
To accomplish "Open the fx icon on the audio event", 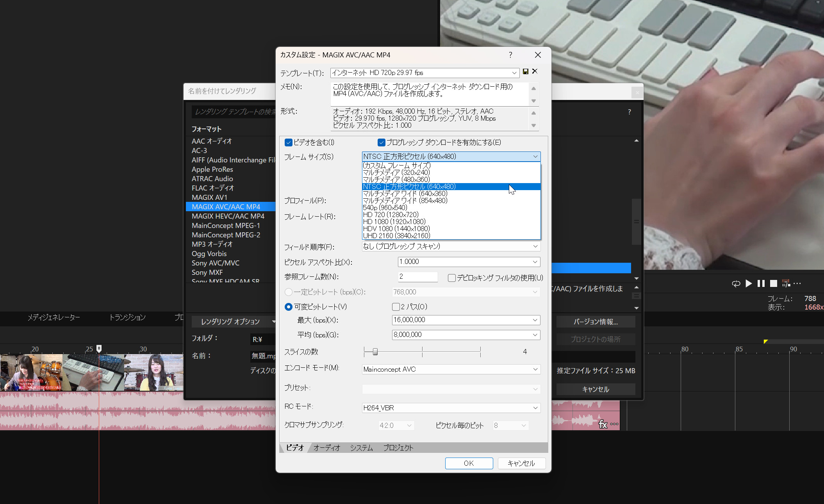I will click(603, 424).
